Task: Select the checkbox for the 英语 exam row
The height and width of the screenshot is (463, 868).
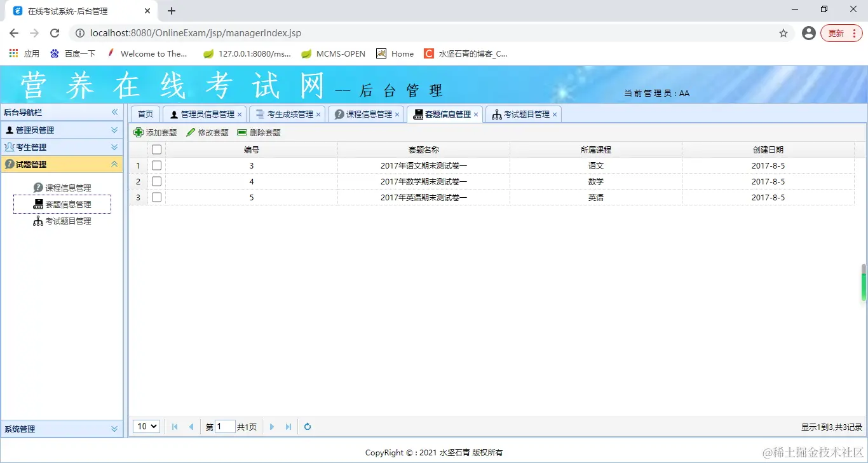Action: (x=156, y=197)
